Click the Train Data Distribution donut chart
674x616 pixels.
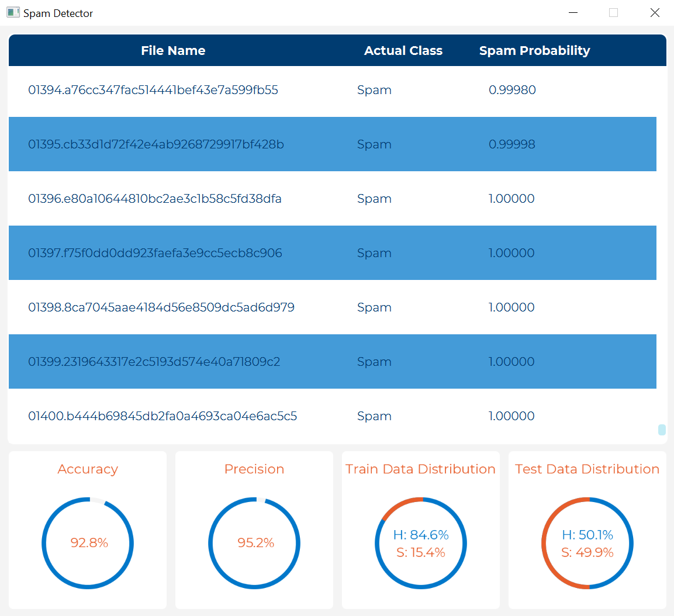(421, 543)
